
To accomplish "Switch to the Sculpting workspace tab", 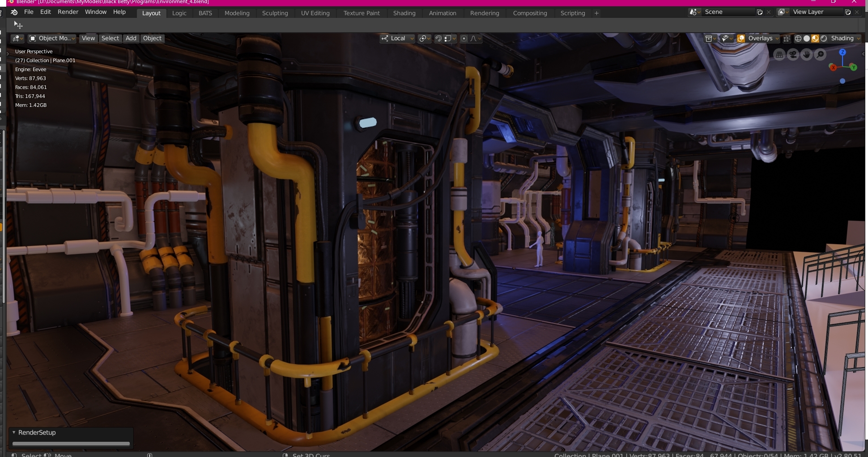I will pos(275,13).
